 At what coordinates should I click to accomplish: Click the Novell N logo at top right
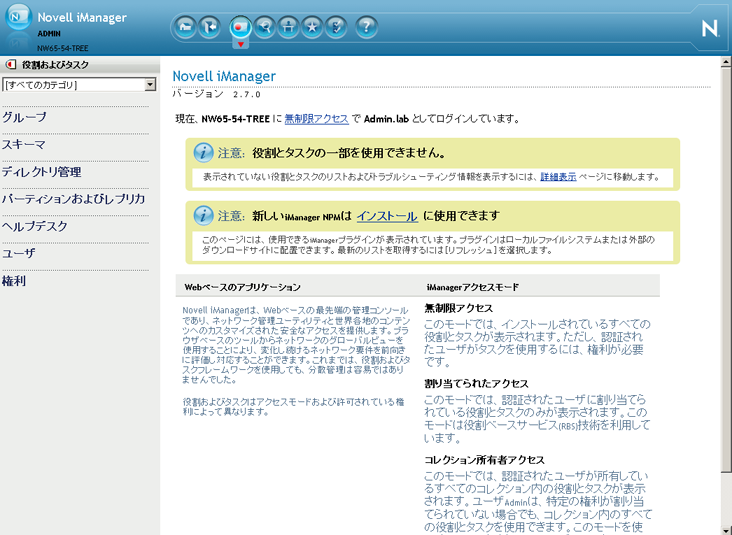(x=710, y=28)
